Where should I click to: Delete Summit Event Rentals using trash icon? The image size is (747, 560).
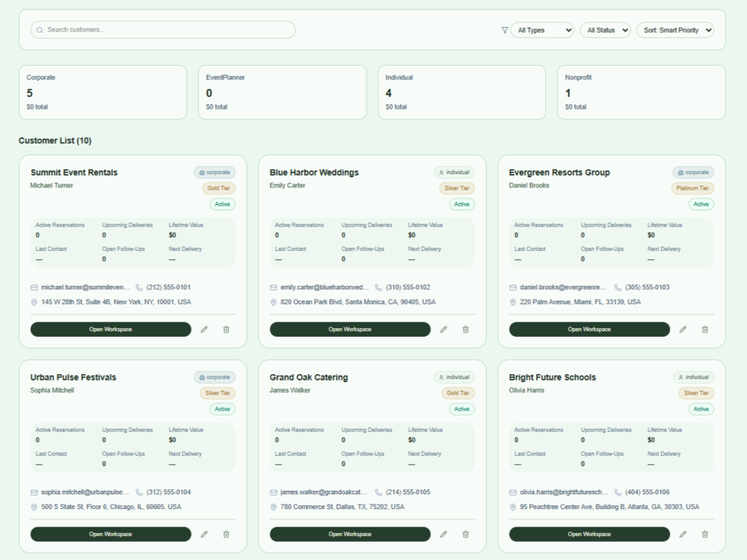click(x=226, y=330)
